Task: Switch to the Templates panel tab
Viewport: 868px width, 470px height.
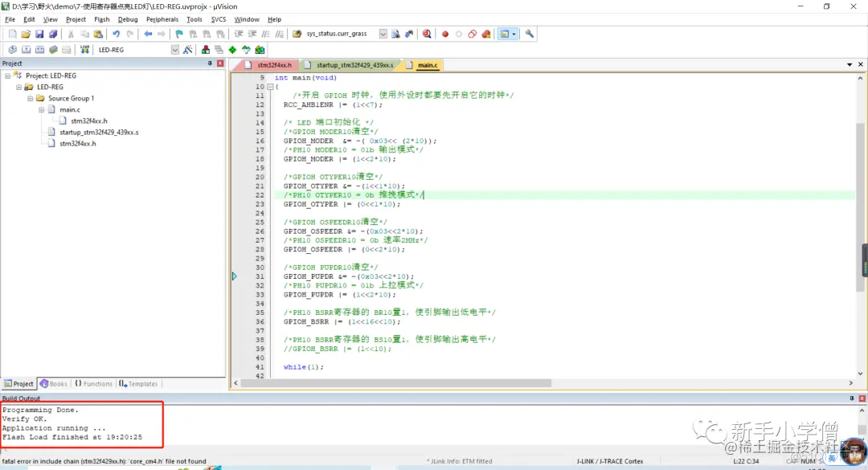Action: [138, 384]
